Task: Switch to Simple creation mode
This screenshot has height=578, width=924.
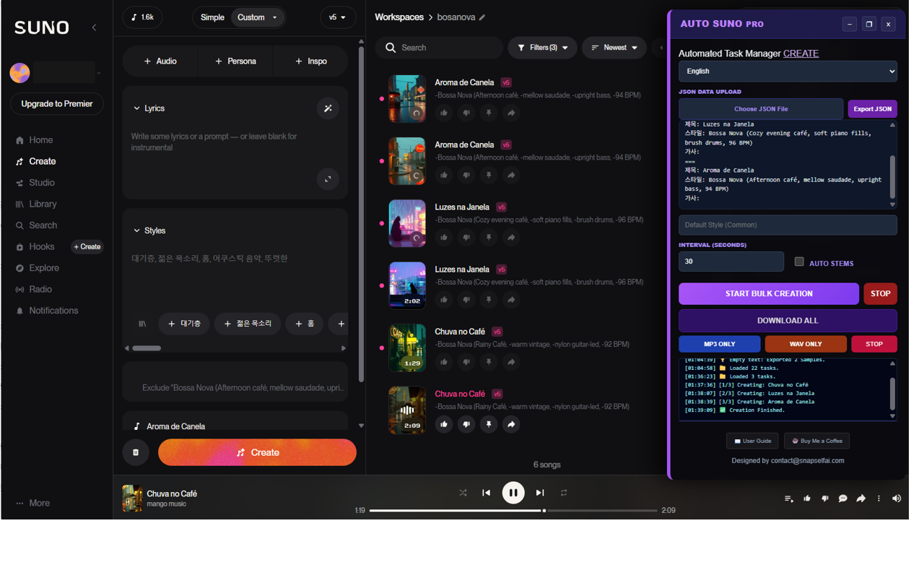Action: (212, 17)
